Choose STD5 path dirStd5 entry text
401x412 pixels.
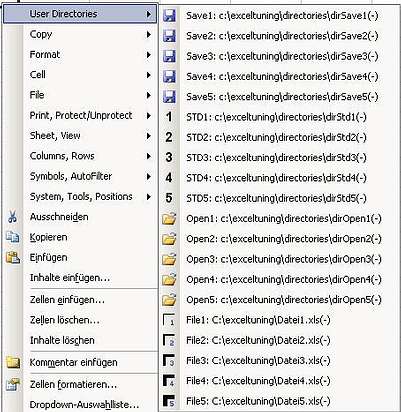pos(276,198)
